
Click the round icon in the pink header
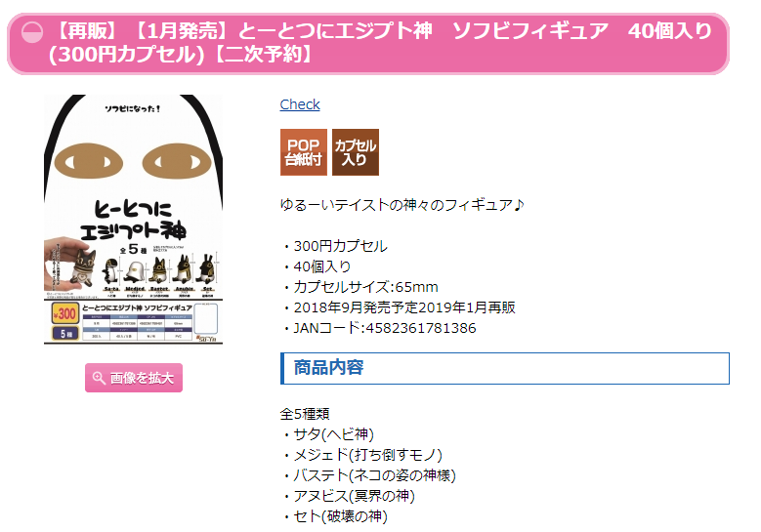pyautogui.click(x=32, y=32)
